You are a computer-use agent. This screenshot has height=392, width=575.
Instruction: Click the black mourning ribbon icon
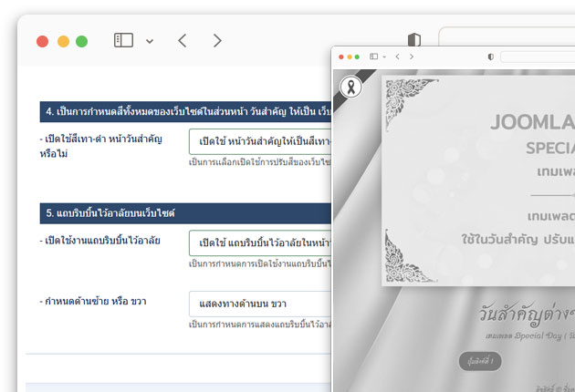(x=350, y=88)
